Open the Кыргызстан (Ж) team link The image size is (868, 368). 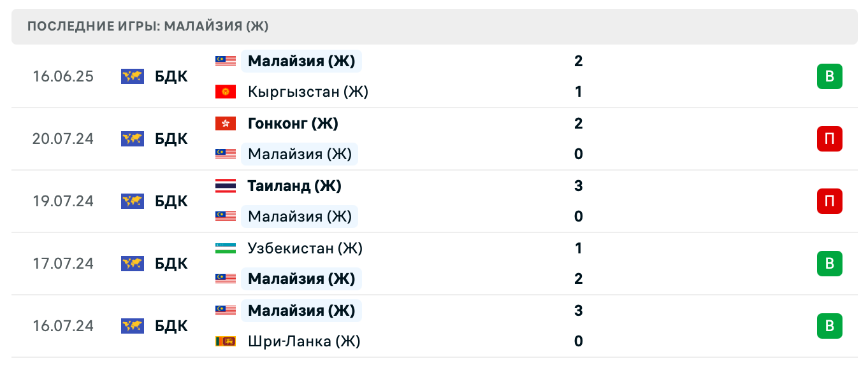coord(307,92)
